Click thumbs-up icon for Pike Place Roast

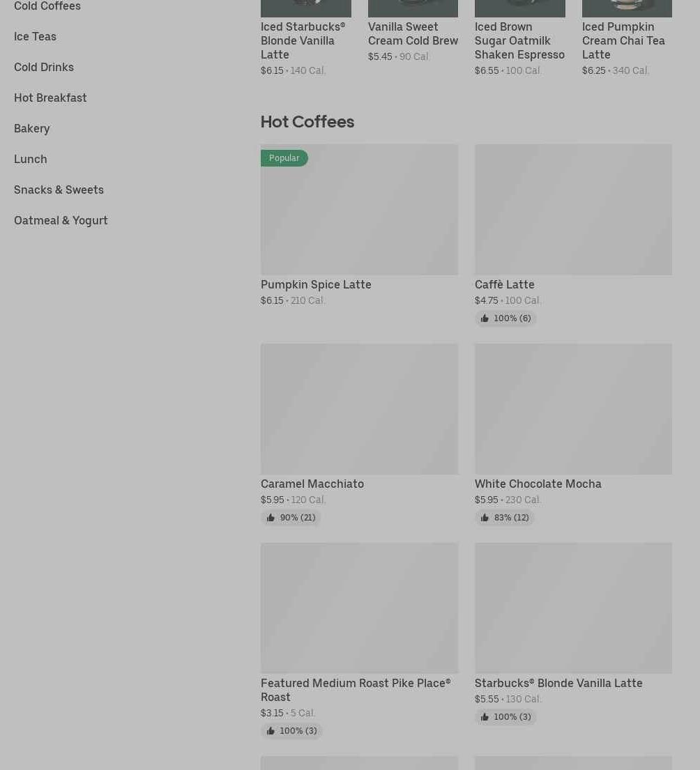271,731
